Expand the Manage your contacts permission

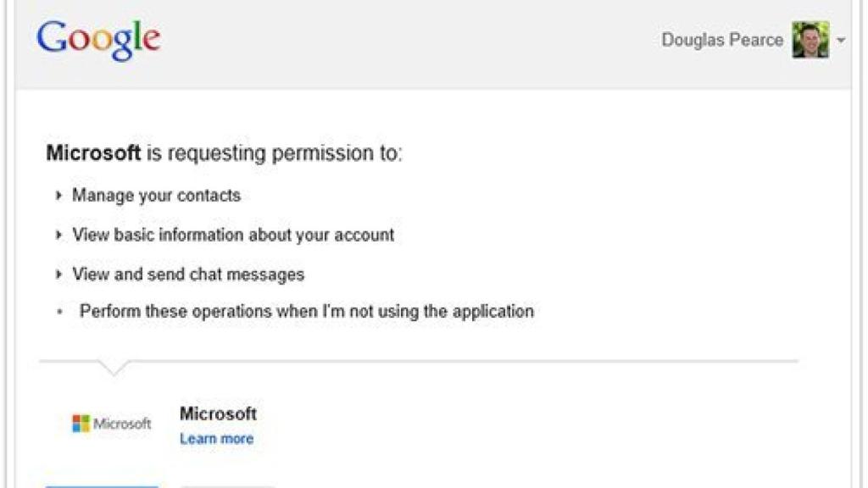(x=59, y=195)
